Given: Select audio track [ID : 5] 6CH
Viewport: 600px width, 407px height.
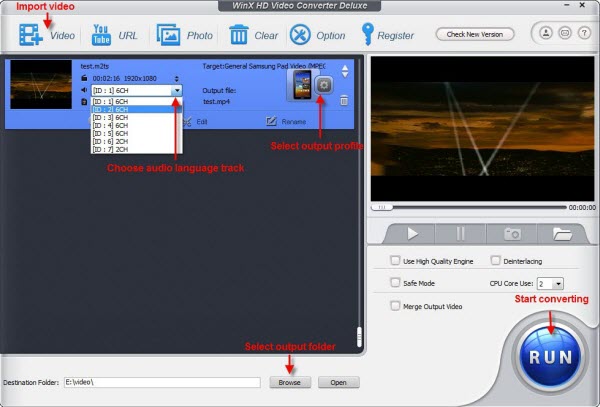Looking at the screenshot, I should 136,133.
